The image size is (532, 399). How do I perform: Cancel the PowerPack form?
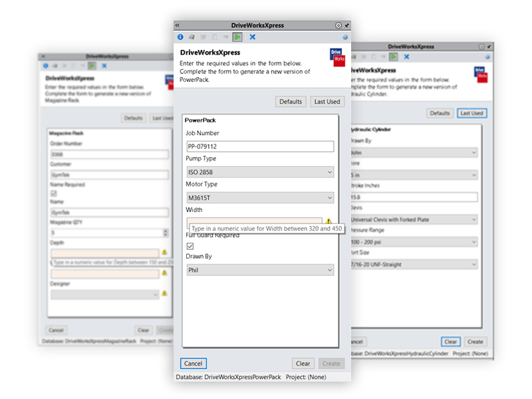[x=194, y=363]
